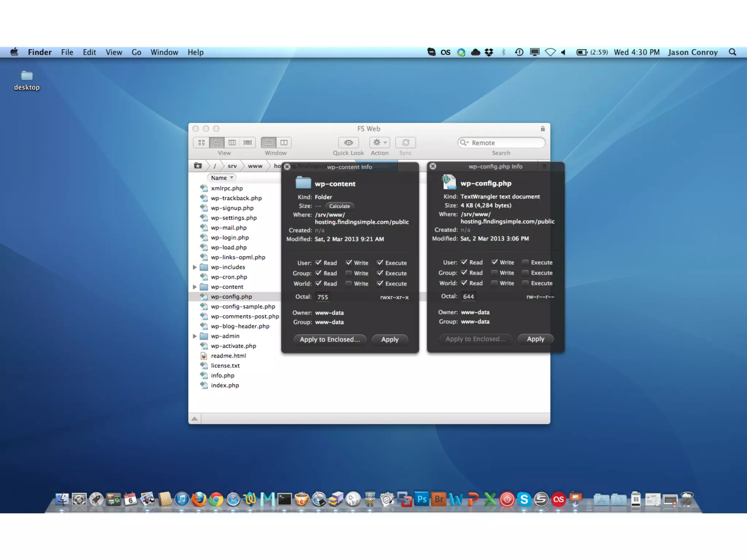Open the Go menu

[x=136, y=52]
